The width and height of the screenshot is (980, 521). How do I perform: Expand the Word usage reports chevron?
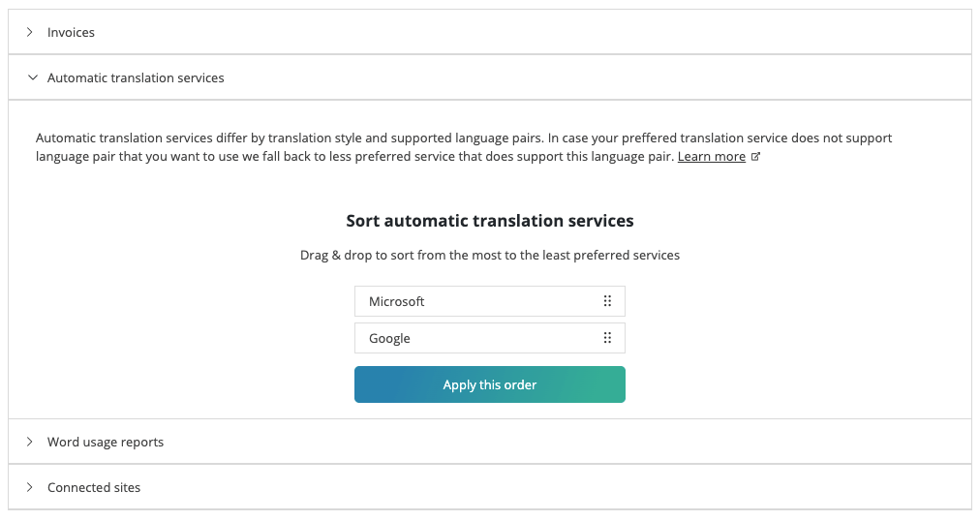point(29,442)
